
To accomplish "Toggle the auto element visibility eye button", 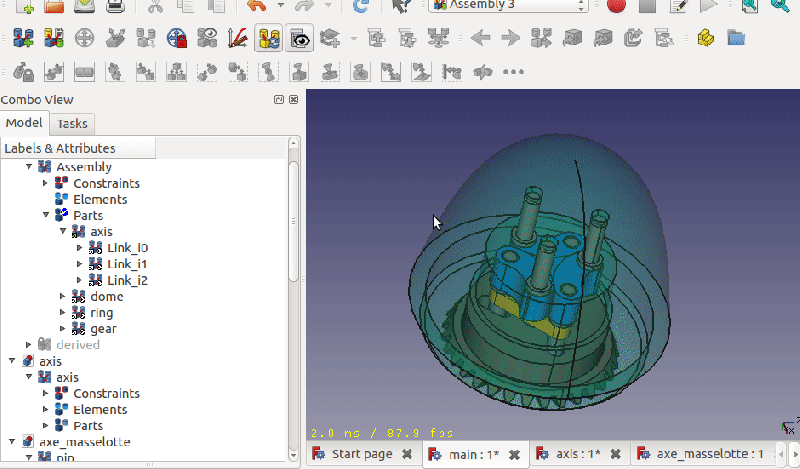I will (x=299, y=38).
